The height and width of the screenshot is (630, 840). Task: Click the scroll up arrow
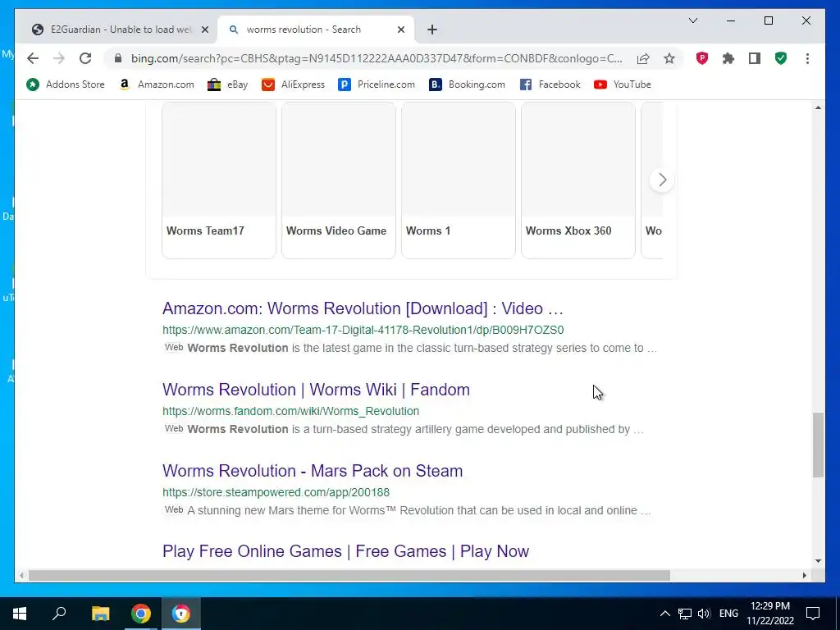[x=818, y=107]
